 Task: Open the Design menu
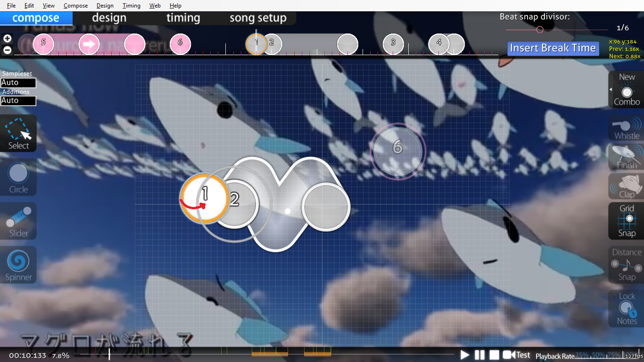click(x=105, y=6)
